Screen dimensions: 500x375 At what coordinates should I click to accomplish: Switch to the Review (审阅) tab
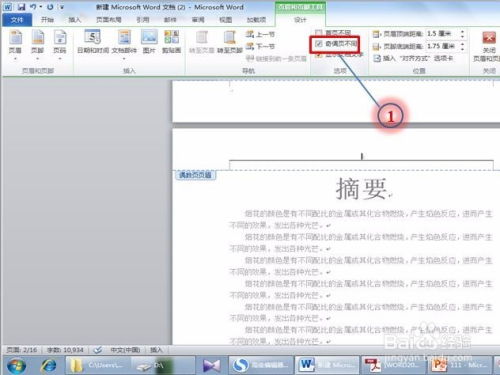[x=198, y=20]
